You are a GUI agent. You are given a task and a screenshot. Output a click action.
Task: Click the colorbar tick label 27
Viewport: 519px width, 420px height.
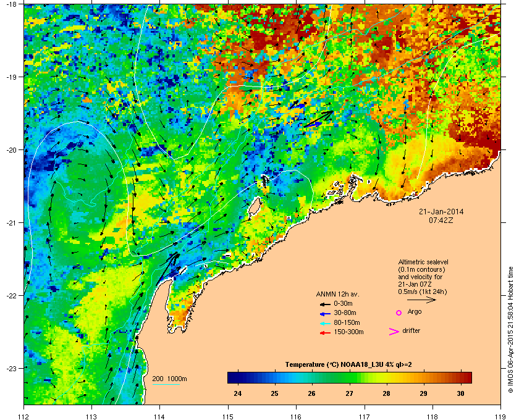coord(349,393)
